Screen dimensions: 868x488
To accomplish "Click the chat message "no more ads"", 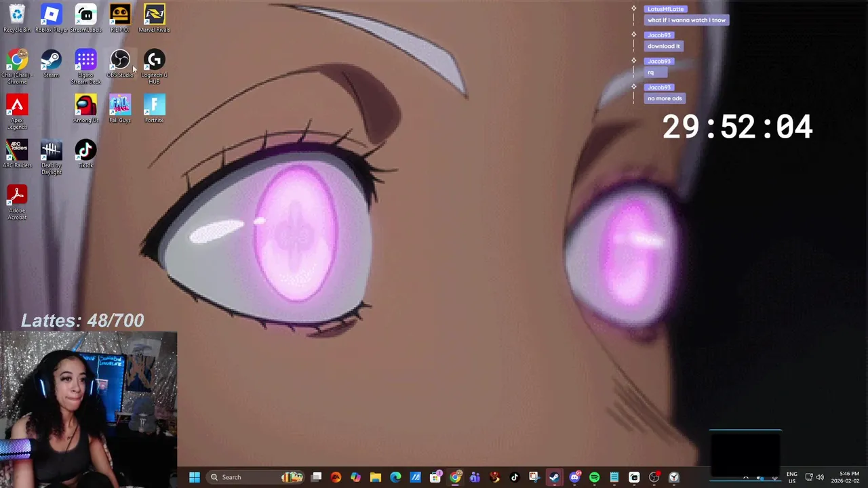I will (x=665, y=98).
